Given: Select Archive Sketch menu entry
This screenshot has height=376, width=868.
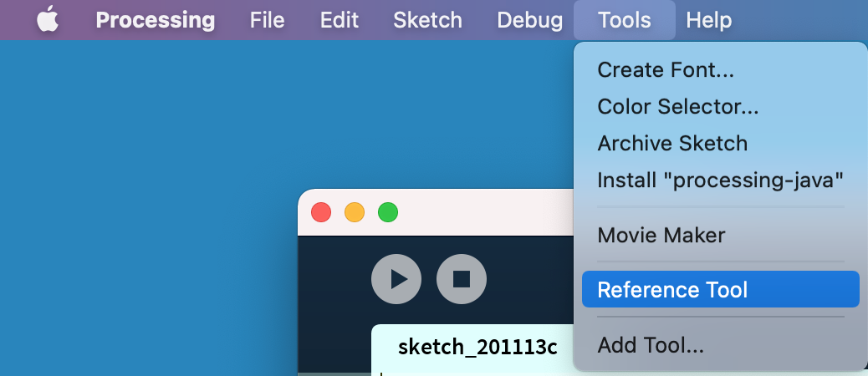Looking at the screenshot, I should (672, 143).
